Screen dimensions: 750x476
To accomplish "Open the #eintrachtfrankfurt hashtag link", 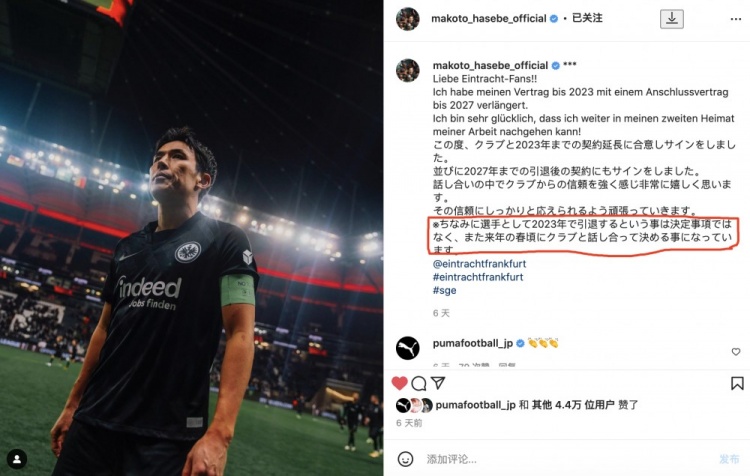I will 478,277.
